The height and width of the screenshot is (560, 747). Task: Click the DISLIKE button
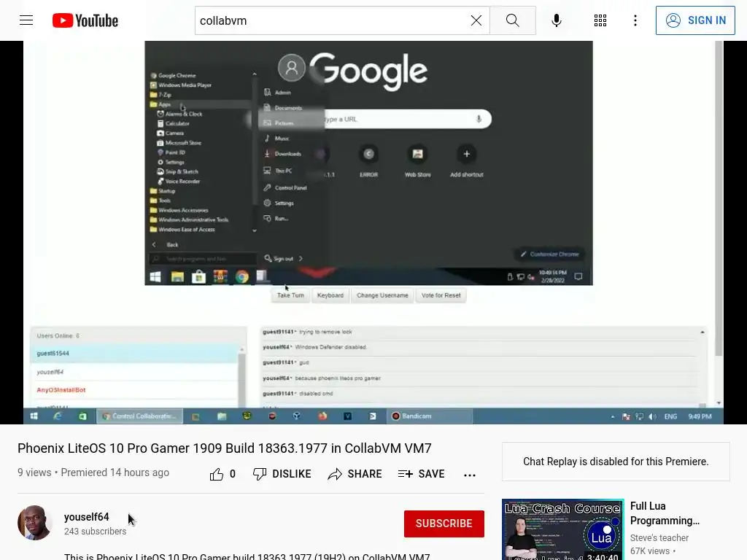click(282, 474)
